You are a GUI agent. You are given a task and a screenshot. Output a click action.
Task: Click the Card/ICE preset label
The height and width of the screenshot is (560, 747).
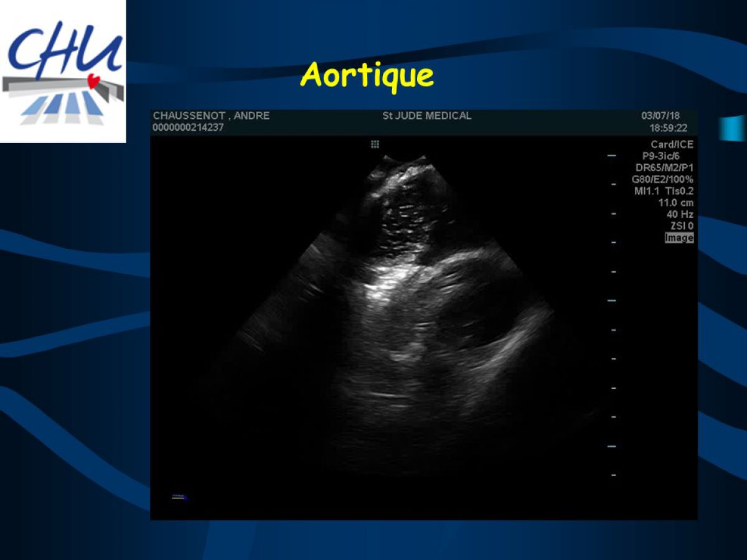pyautogui.click(x=672, y=144)
